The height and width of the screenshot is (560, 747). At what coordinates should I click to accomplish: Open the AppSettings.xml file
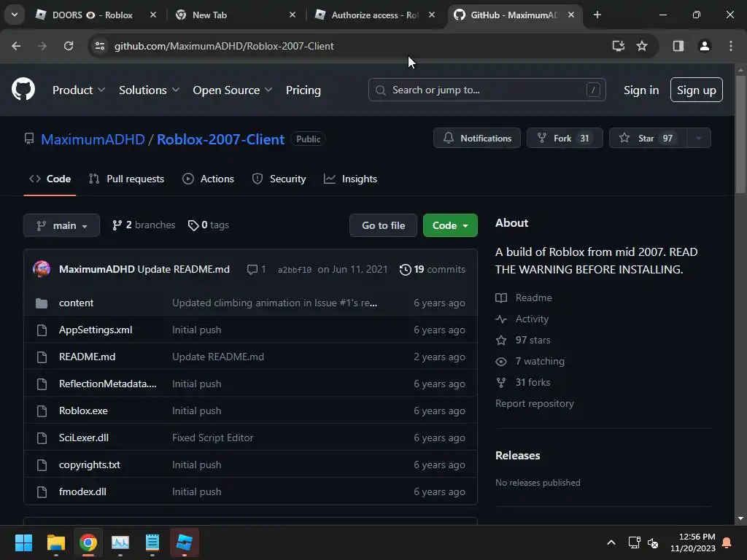pyautogui.click(x=96, y=330)
